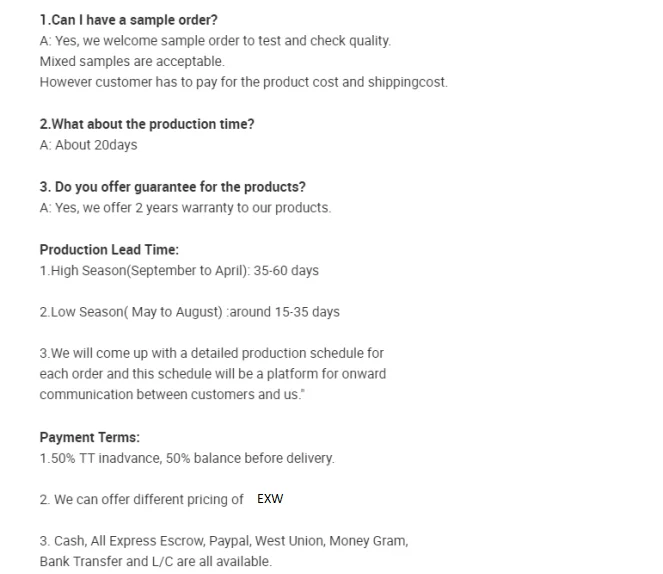
Task: Click the 50% TT in advance line
Action: pyautogui.click(x=187, y=458)
